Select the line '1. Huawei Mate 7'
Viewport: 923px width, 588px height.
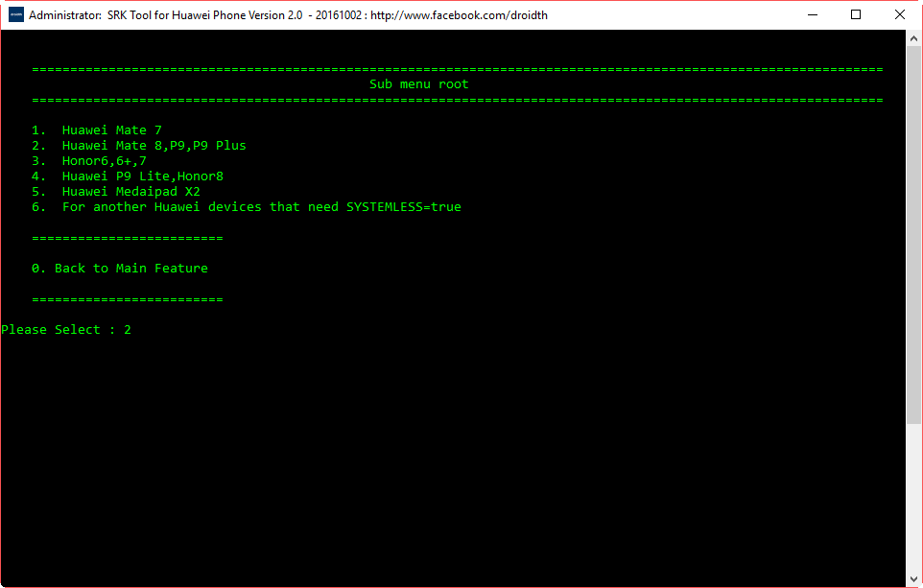click(x=97, y=130)
